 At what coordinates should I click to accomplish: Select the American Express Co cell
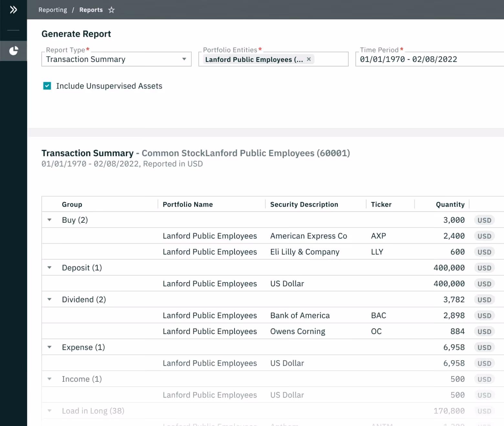tap(309, 236)
